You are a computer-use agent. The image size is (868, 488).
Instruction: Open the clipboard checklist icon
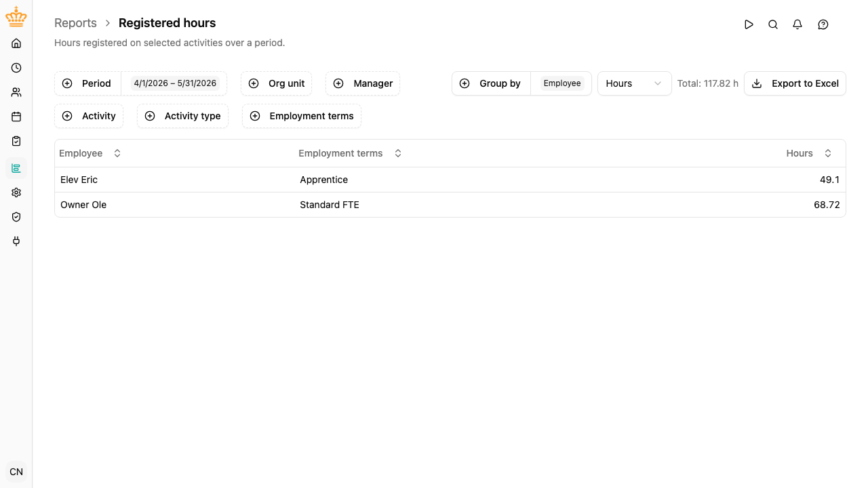coord(16,141)
